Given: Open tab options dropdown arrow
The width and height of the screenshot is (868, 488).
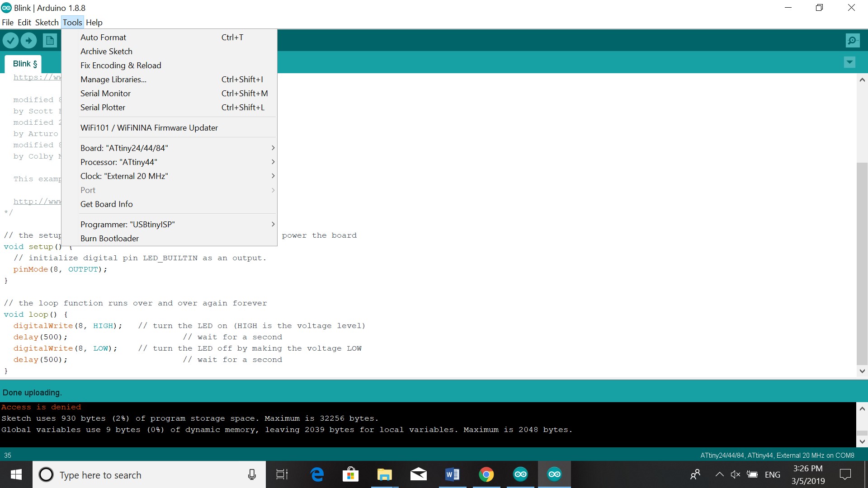Looking at the screenshot, I should pos(849,62).
